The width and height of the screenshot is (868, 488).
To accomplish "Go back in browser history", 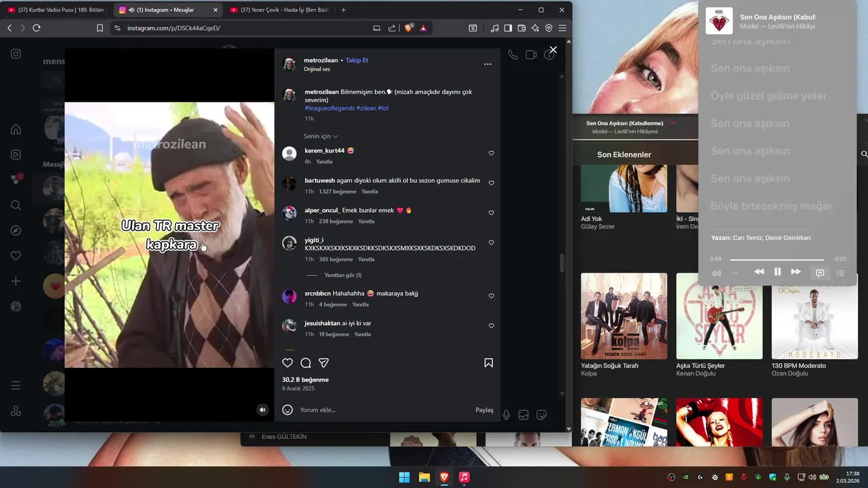I will point(9,28).
